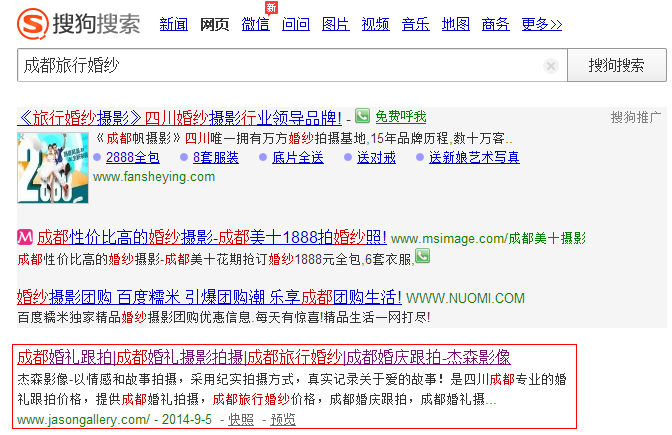Open the 婚纱摄影团购 百度糯米 result link
This screenshot has height=435, width=672.
[x=210, y=298]
